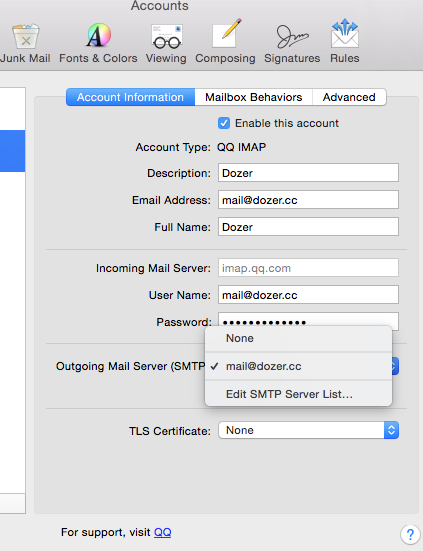Screen dimensions: 423x551
Task: Follow the QQ support link
Action: tap(163, 532)
